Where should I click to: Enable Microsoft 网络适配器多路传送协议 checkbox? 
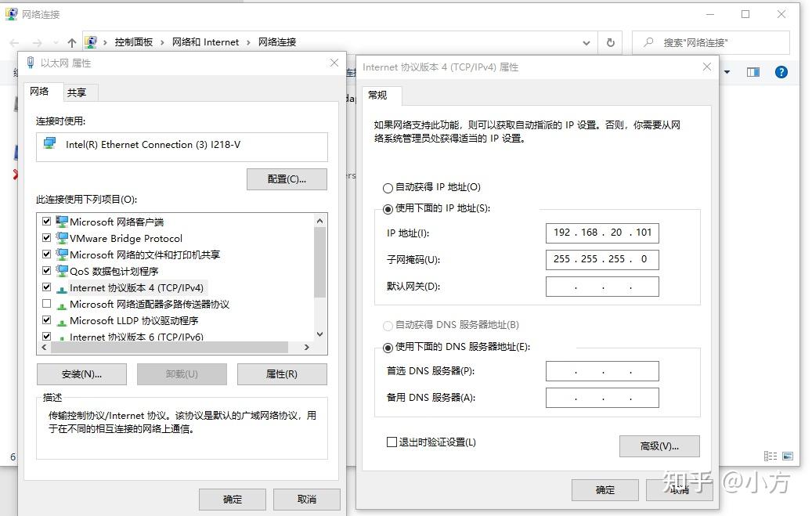[x=47, y=303]
